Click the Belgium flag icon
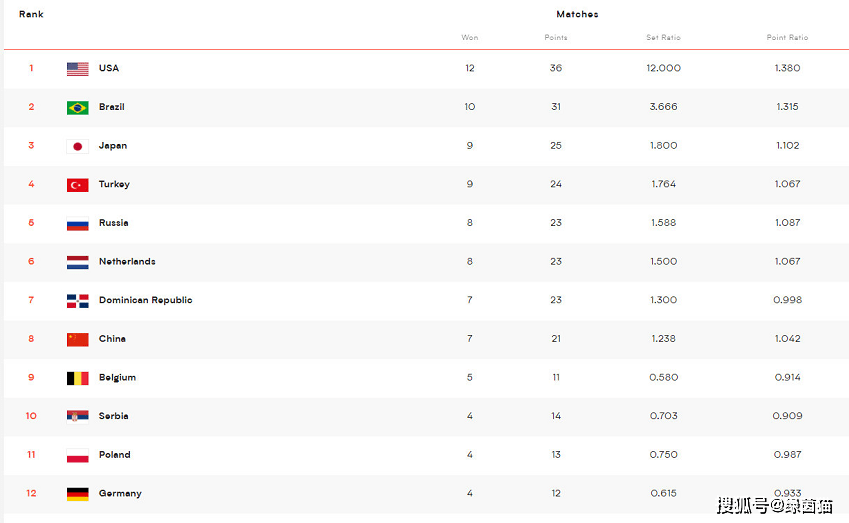 point(77,378)
